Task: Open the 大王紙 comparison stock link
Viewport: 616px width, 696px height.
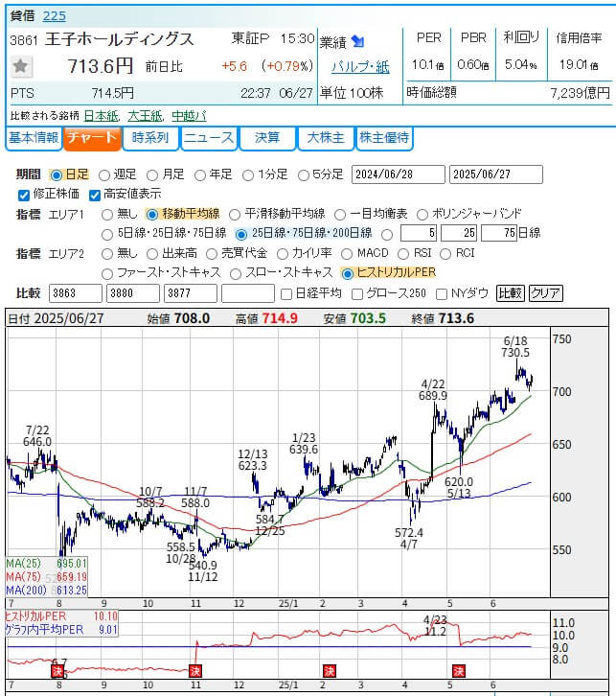Action: [x=145, y=116]
